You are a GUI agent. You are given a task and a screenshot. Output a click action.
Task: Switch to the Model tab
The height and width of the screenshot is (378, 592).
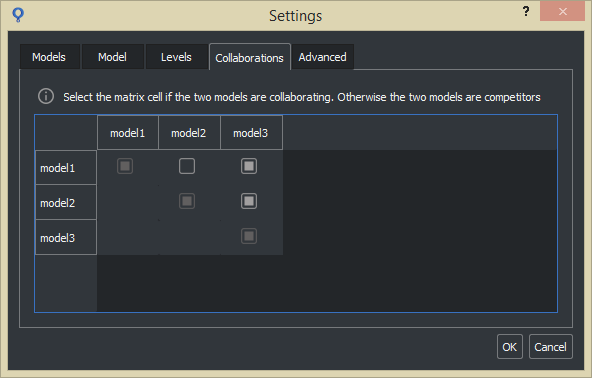coord(113,57)
